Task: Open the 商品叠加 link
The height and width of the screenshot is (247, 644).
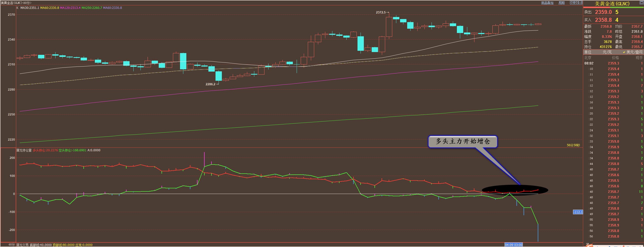Action: pyautogui.click(x=547, y=3)
